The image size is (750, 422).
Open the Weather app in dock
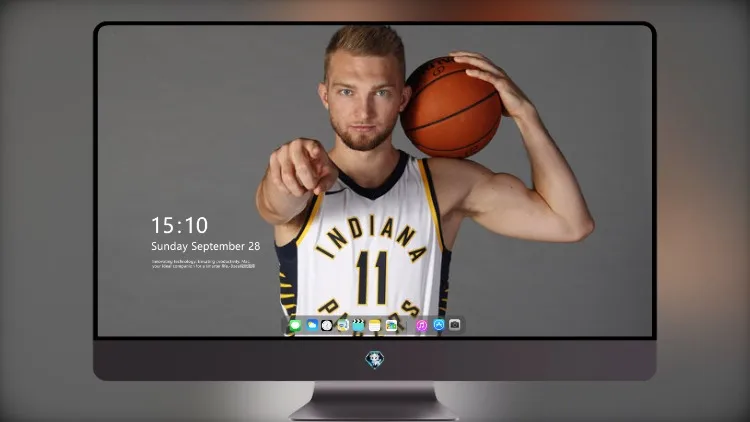[311, 325]
